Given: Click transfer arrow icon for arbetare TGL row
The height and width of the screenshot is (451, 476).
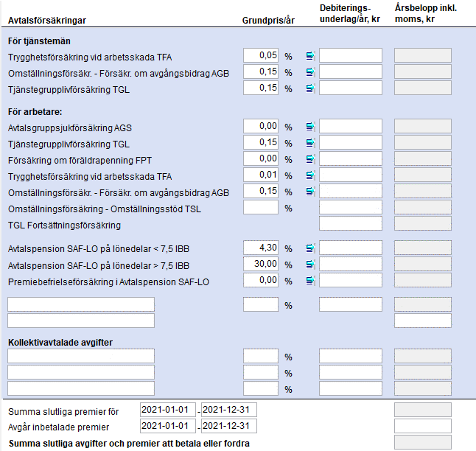Looking at the screenshot, I should 310,143.
